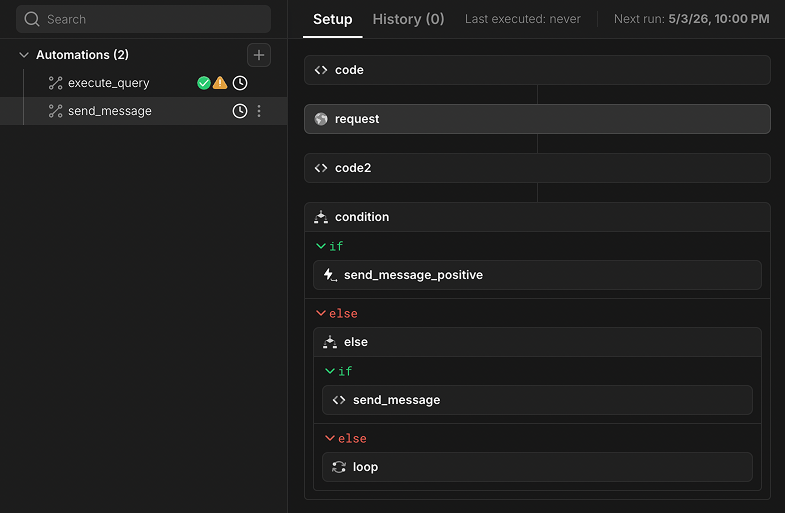Image resolution: width=785 pixels, height=513 pixels.
Task: Click clock schedule icon on send_message row
Action: coord(240,111)
